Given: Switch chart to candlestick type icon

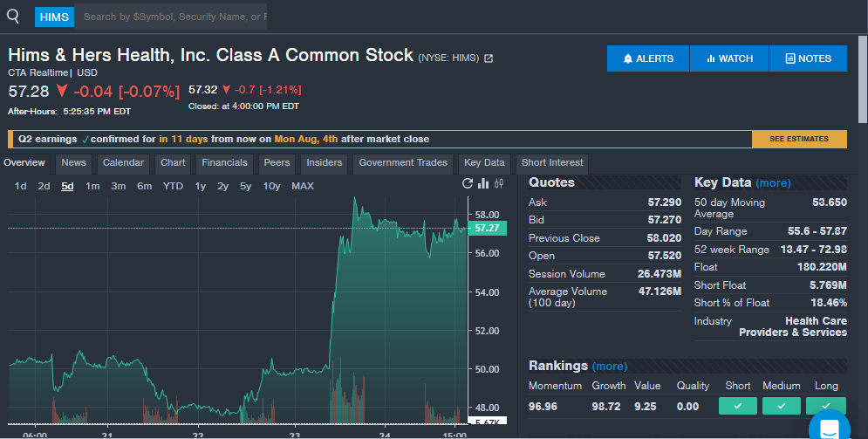Looking at the screenshot, I should pyautogui.click(x=499, y=183).
